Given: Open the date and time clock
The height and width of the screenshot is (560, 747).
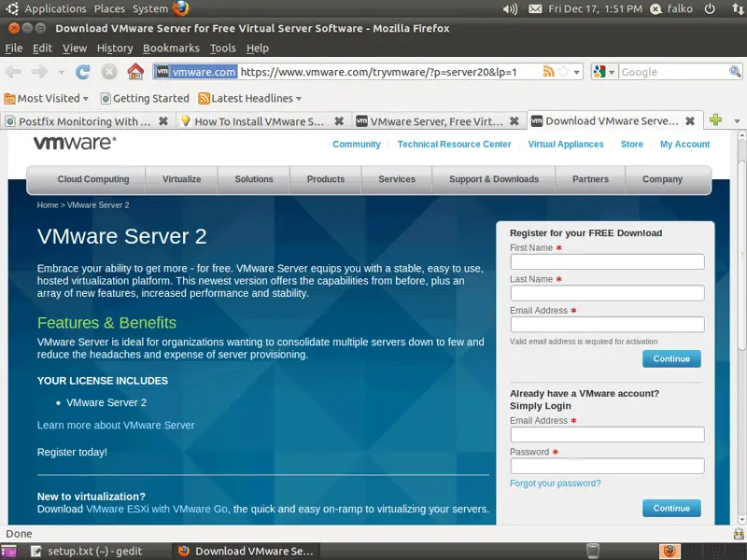Looking at the screenshot, I should tap(595, 8).
